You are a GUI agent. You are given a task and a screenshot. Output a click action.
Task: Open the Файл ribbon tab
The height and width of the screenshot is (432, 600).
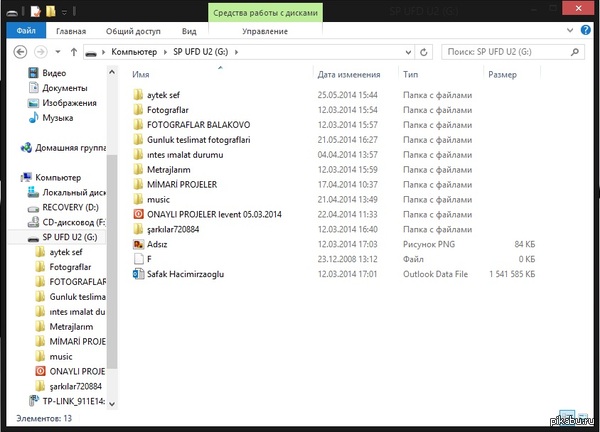coord(26,31)
